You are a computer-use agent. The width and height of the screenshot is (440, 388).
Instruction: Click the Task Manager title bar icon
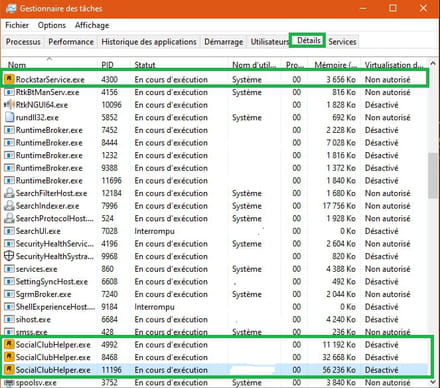[10, 8]
